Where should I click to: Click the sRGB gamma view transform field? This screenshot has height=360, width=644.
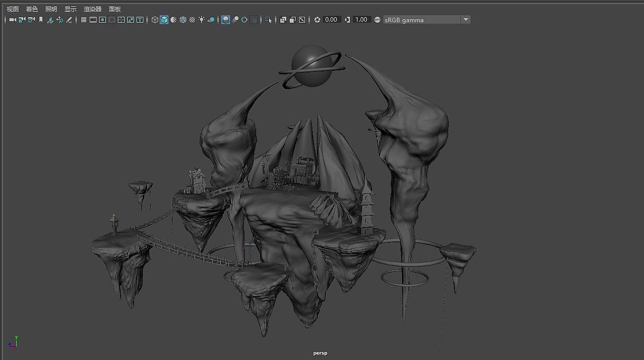pos(422,20)
